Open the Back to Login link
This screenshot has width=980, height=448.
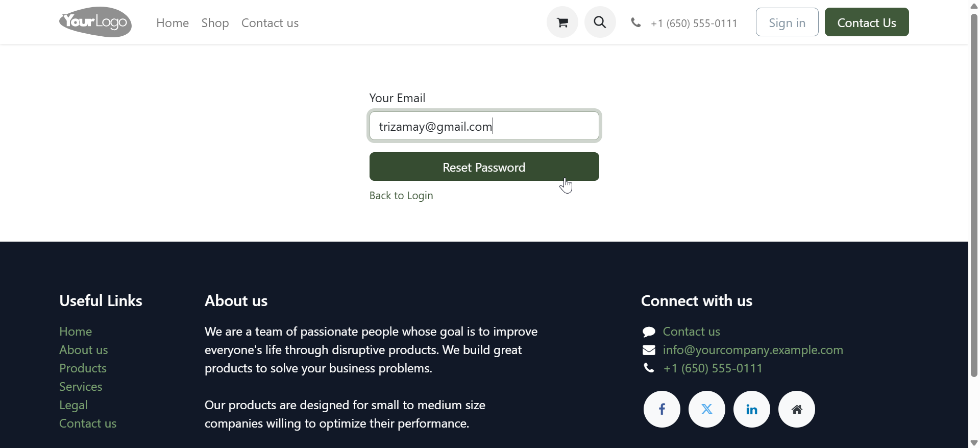pyautogui.click(x=401, y=195)
